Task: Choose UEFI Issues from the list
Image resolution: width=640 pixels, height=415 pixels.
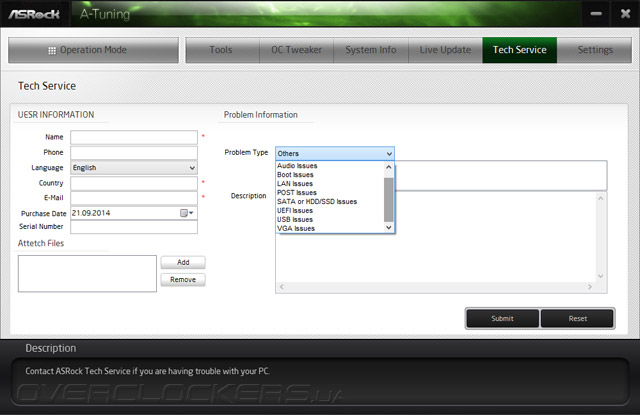Action: click(330, 211)
